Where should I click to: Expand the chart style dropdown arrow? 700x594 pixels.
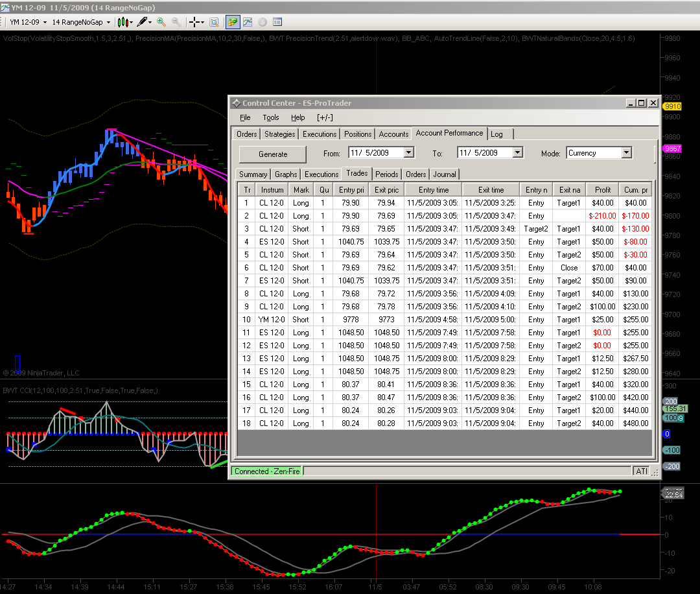(131, 22)
